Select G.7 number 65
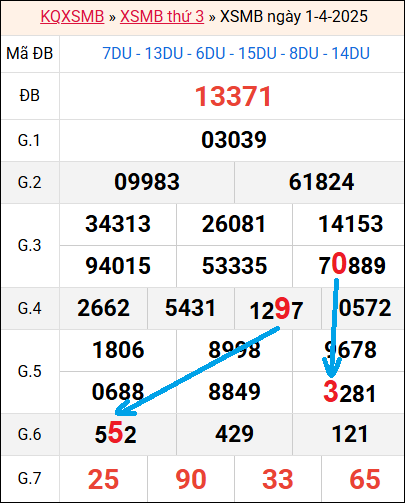This screenshot has height=503, width=405. 365,479
